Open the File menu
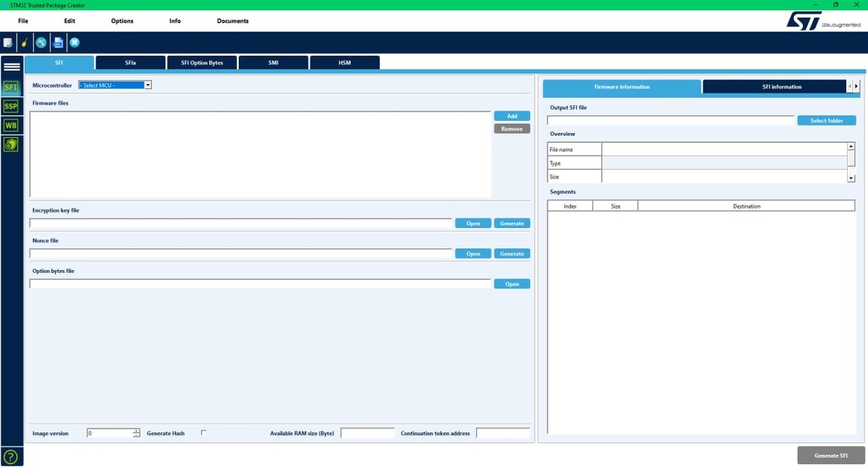Image resolution: width=868 pixels, height=467 pixels. [x=23, y=21]
